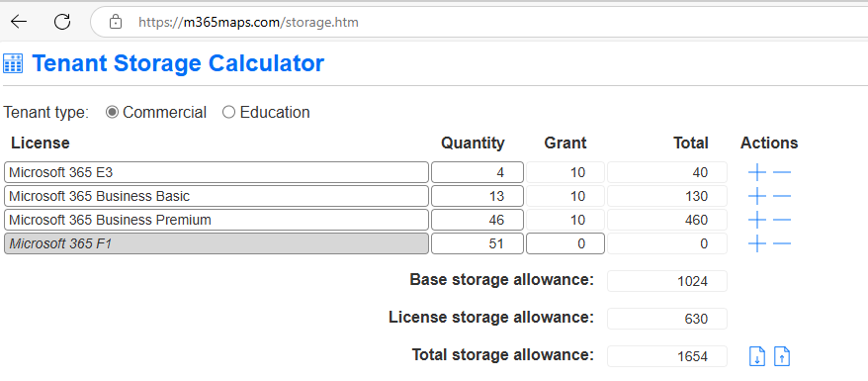Screen dimensions: 868x381
Task: Click the Microsoft 365 E3 quantity field
Action: click(477, 172)
